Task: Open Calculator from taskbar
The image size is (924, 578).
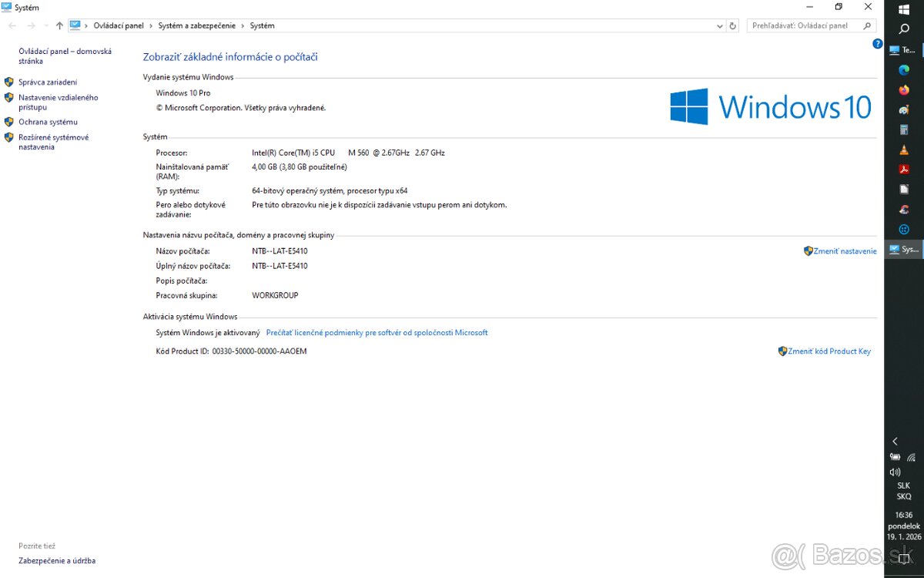Action: pyautogui.click(x=904, y=130)
